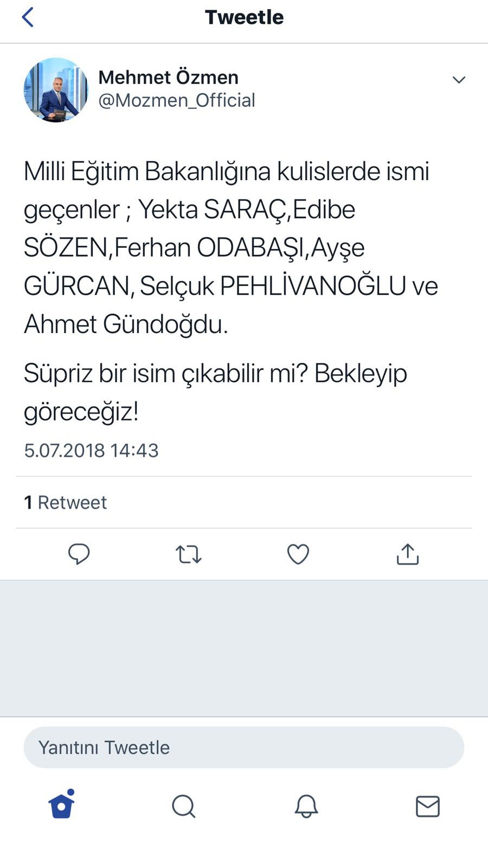
Task: View notifications with the bell icon
Action: 305,806
